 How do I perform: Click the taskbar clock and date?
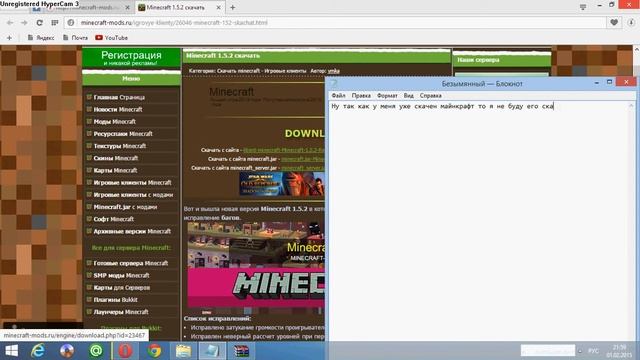[x=619, y=351]
